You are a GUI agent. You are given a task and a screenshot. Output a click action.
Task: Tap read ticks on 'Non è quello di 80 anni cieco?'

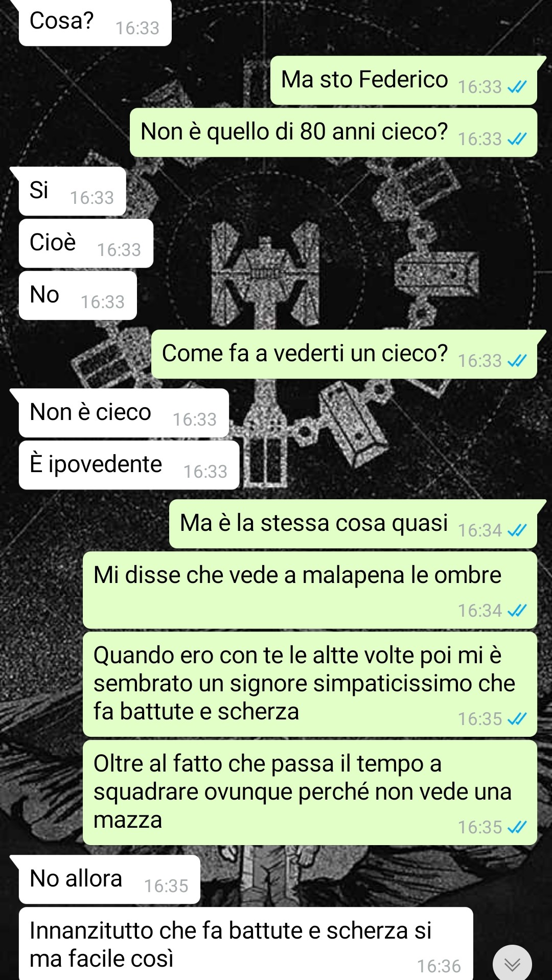click(x=517, y=139)
